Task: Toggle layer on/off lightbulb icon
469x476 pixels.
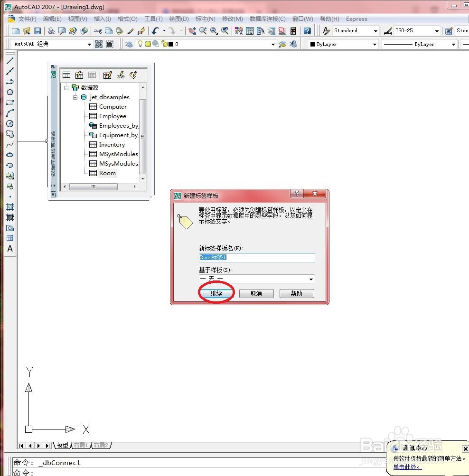Action: (140, 44)
